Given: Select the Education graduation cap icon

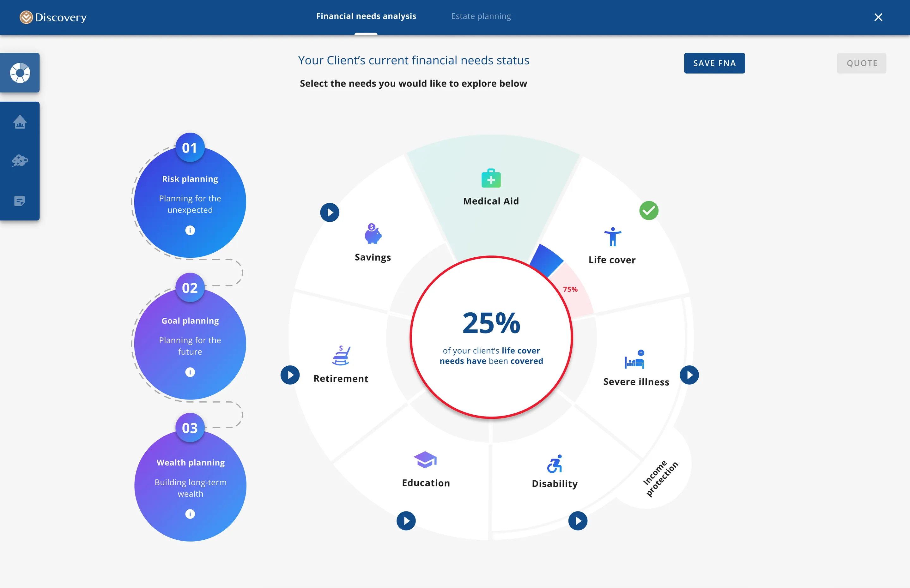Looking at the screenshot, I should pyautogui.click(x=425, y=460).
